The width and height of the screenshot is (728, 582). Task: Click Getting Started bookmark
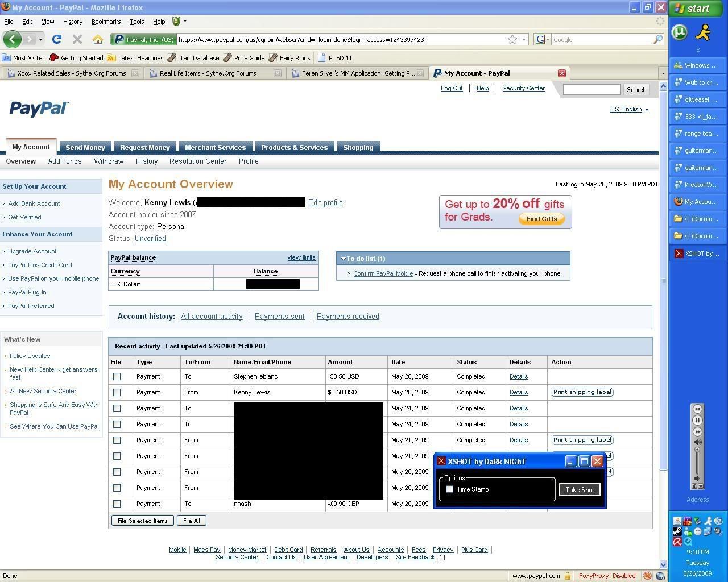click(76, 58)
